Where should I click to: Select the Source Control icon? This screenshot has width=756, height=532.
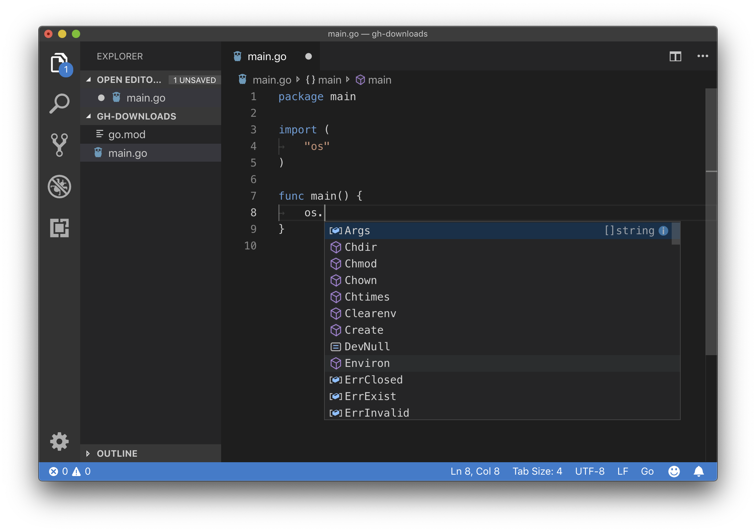(x=59, y=145)
